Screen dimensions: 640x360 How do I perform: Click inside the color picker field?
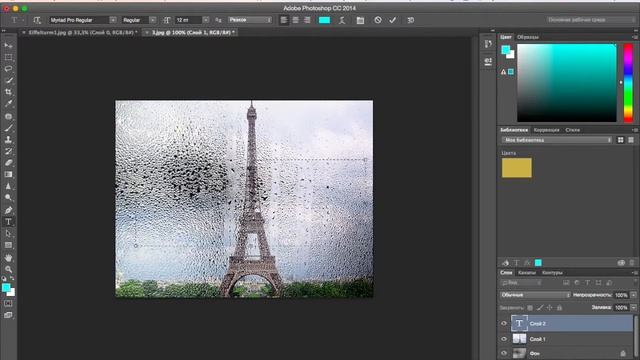point(567,83)
